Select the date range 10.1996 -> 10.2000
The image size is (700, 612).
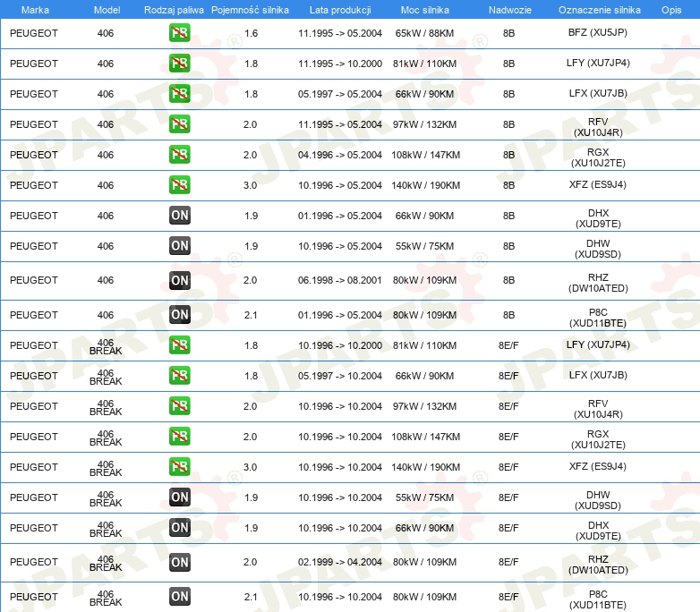[x=340, y=345]
